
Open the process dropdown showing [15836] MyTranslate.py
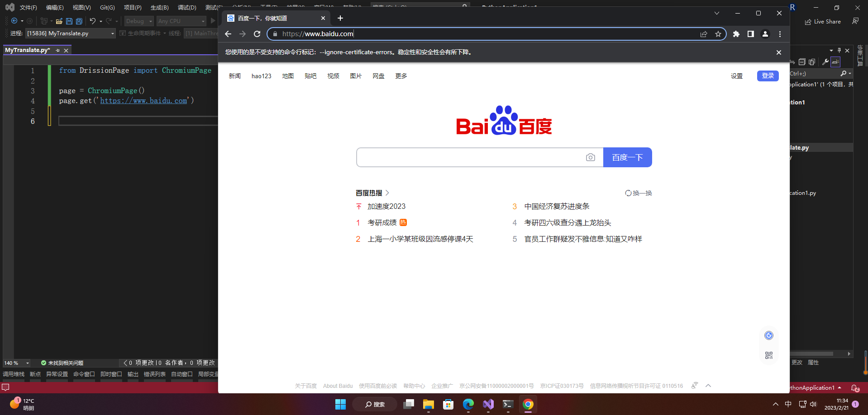click(71, 33)
